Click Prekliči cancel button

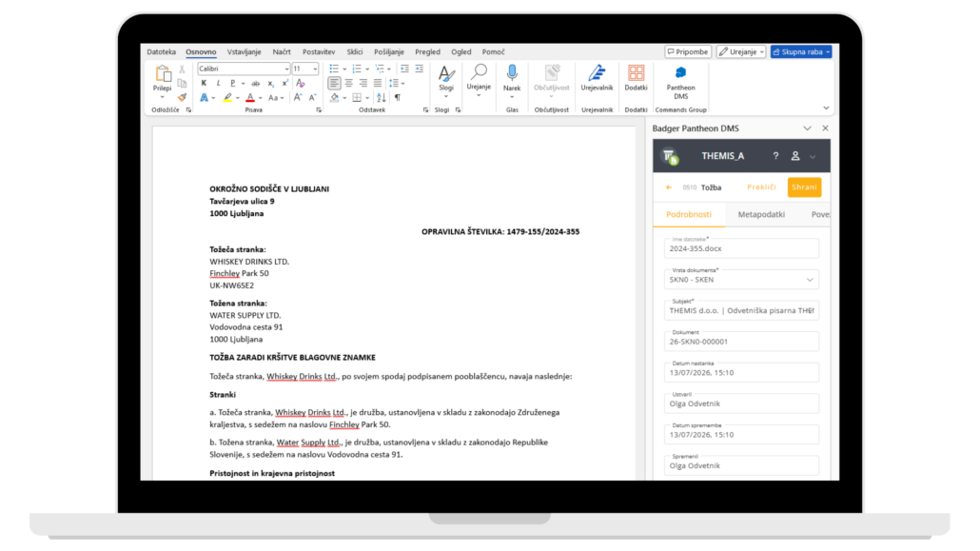tap(761, 187)
